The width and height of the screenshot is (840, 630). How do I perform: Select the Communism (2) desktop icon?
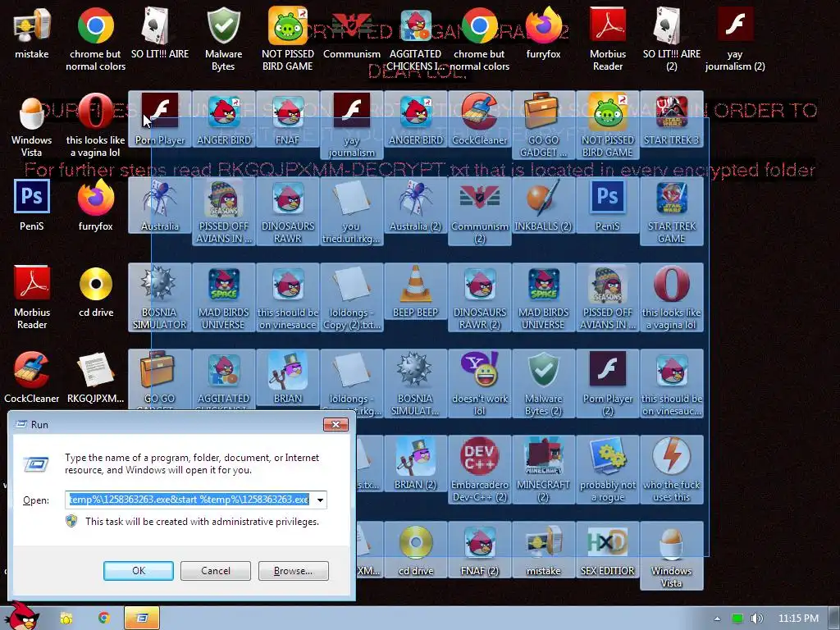[479, 211]
